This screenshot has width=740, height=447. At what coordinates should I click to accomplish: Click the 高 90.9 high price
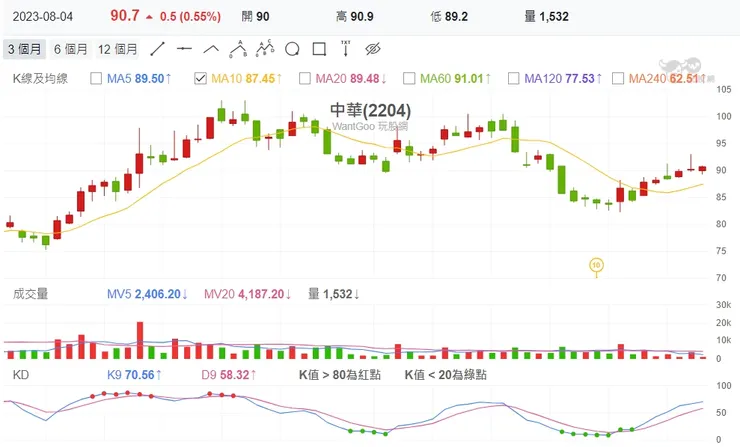pyautogui.click(x=354, y=17)
